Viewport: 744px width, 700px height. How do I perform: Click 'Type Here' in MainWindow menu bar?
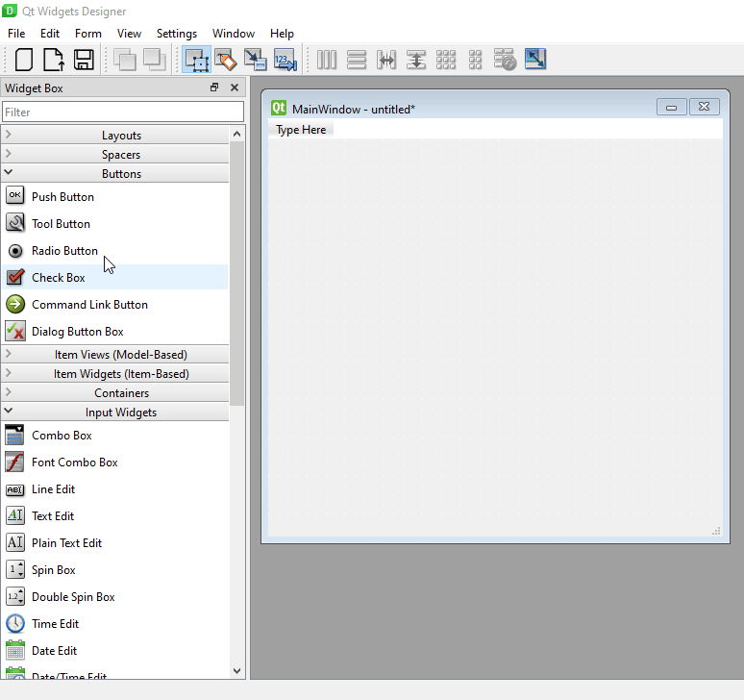coord(301,130)
